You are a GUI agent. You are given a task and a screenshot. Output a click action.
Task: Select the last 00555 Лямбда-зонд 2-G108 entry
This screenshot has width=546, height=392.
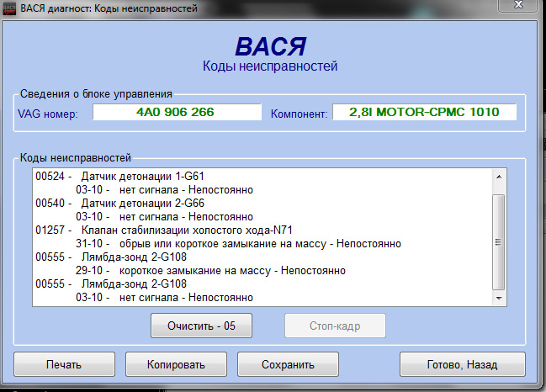[111, 283]
